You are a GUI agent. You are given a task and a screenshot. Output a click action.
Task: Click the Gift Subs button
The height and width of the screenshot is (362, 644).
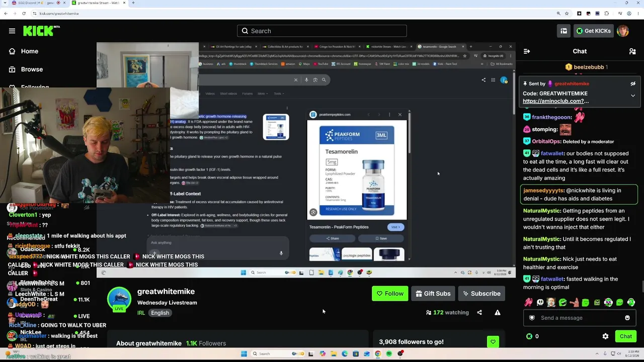tap(433, 294)
